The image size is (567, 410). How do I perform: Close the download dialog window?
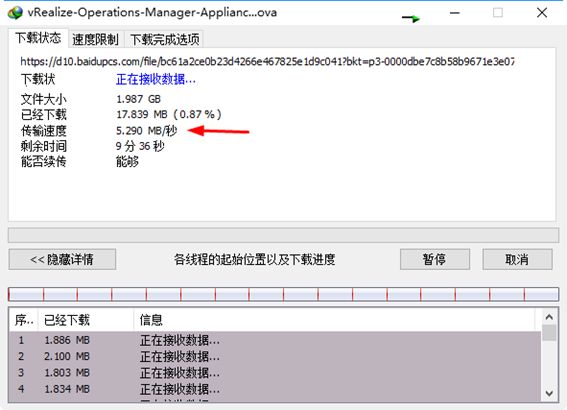tap(542, 13)
